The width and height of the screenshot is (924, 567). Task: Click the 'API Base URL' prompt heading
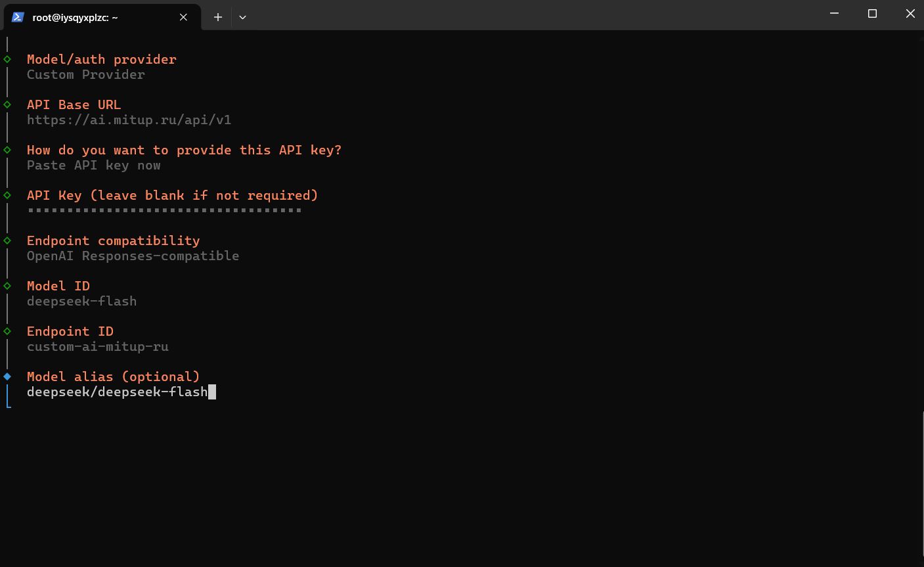click(x=74, y=104)
